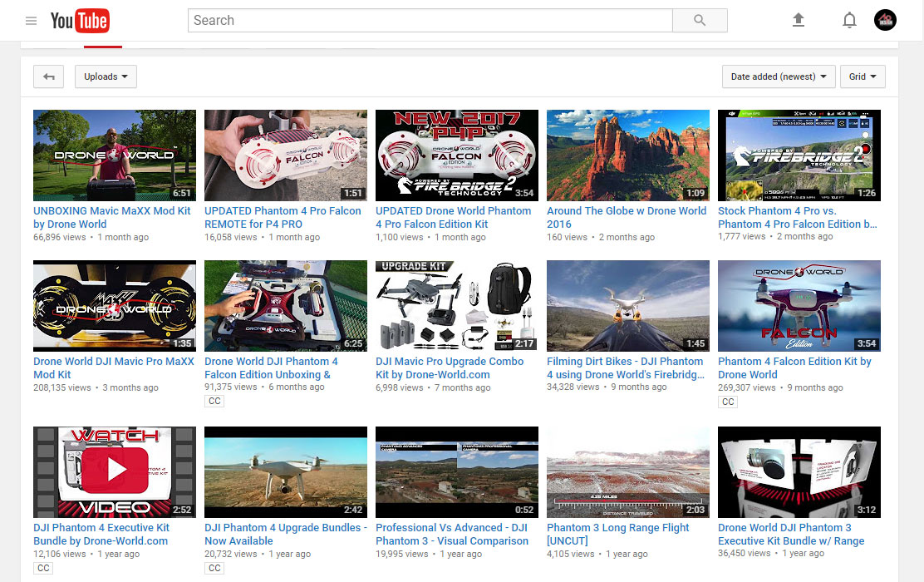The height and width of the screenshot is (582, 924).
Task: Click the 3:54 Falcon Edition drone thumbnail
Action: point(799,306)
